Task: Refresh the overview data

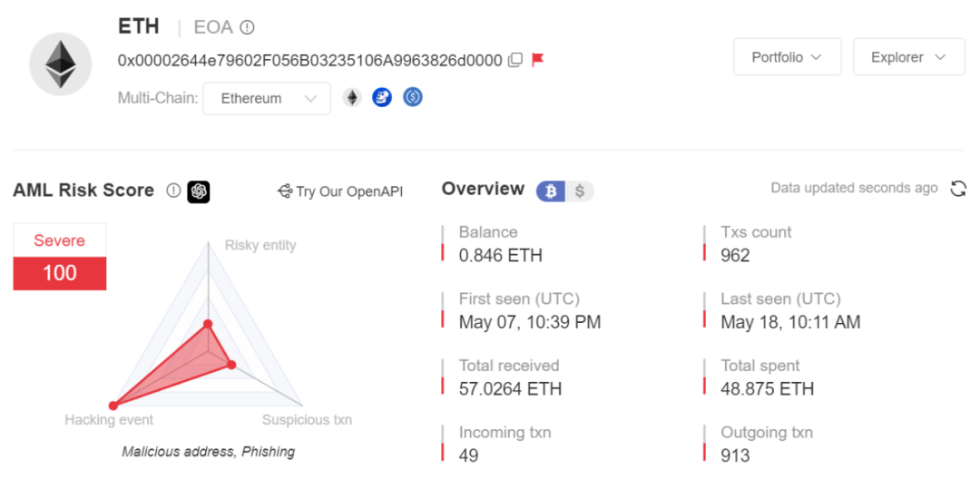Action: [x=958, y=189]
